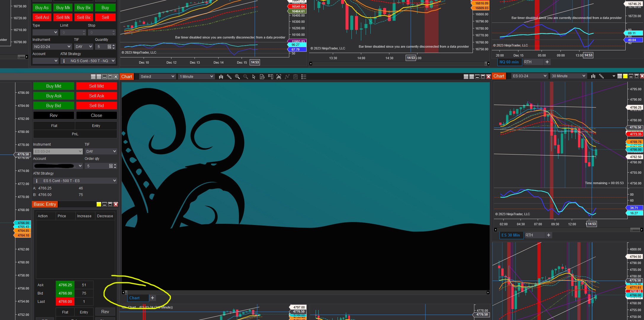This screenshot has height=320, width=644.
Task: Add new tab with plus beside Chart tab
Action: [x=152, y=298]
